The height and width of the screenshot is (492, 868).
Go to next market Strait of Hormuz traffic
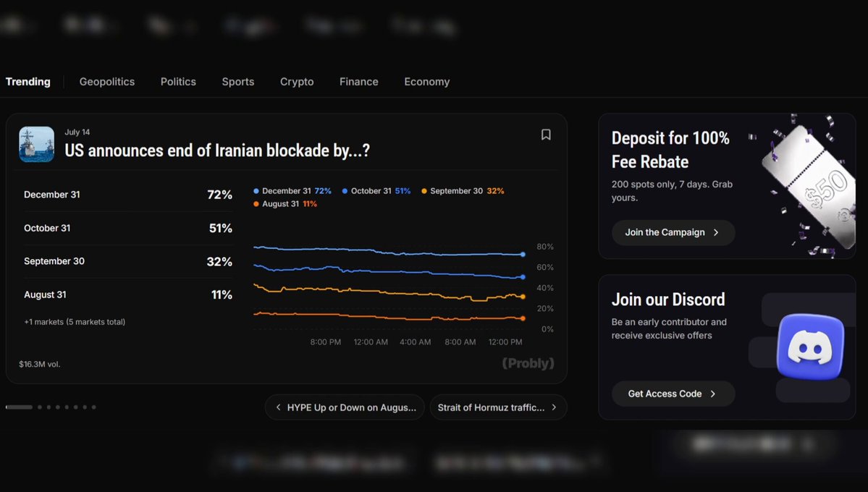(x=498, y=407)
